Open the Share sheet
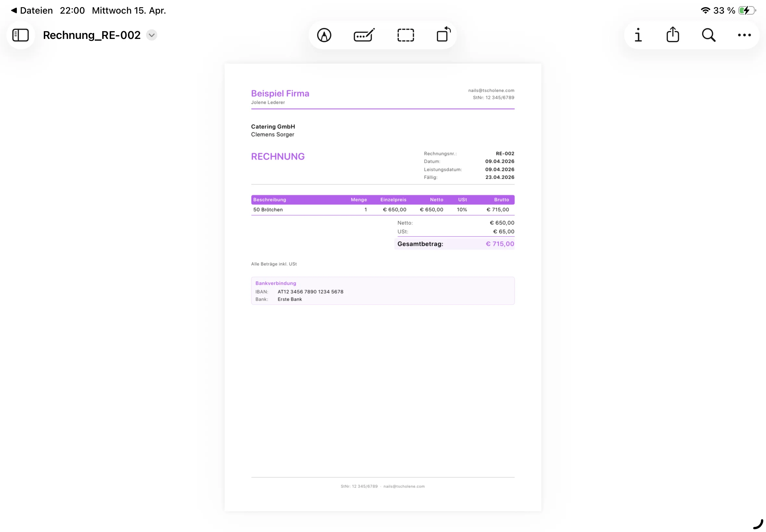This screenshot has width=766, height=532. (673, 35)
